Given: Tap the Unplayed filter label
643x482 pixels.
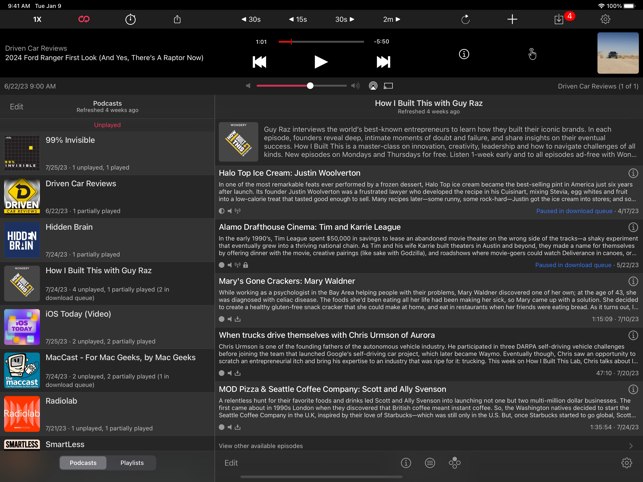Looking at the screenshot, I should pyautogui.click(x=107, y=125).
